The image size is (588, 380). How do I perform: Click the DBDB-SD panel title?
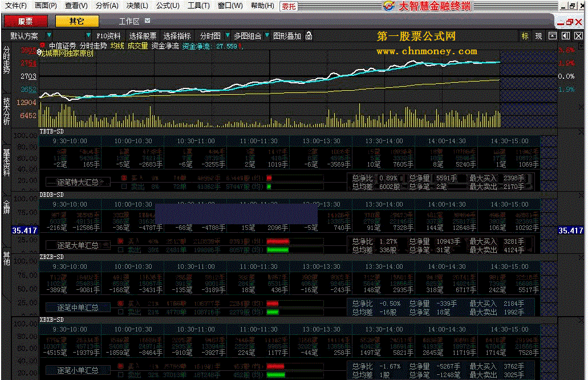(x=52, y=195)
